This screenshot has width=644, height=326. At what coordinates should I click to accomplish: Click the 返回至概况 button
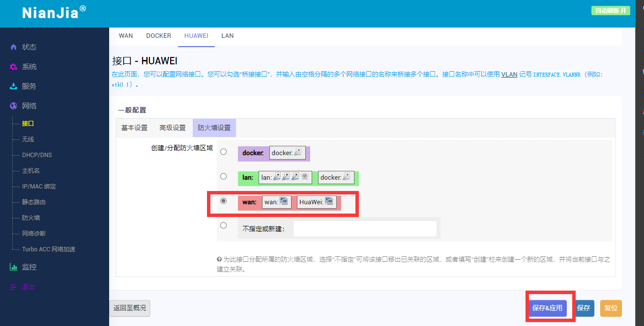pos(130,308)
